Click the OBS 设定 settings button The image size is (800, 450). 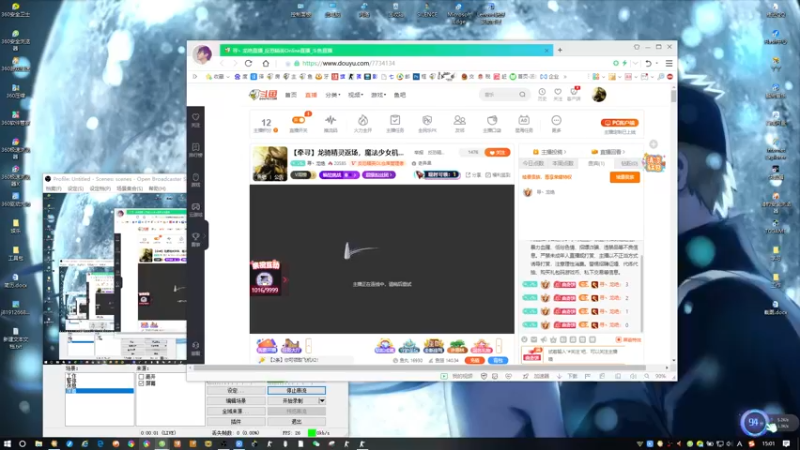point(236,390)
